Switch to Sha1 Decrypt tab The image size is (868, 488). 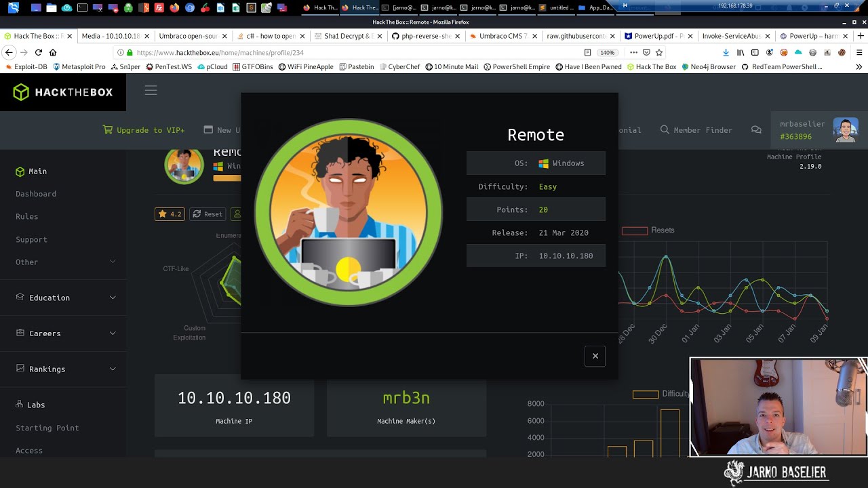click(347, 36)
